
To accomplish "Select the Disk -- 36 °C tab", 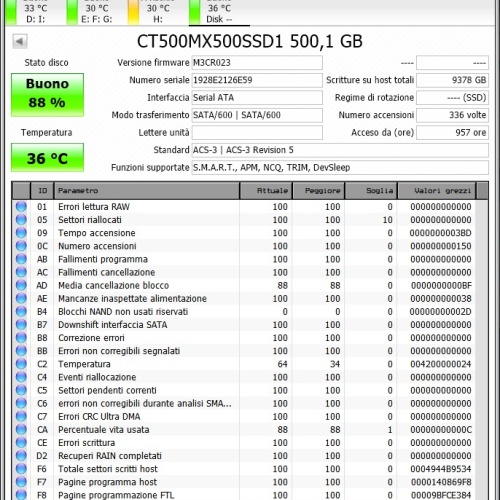I will coord(219,12).
